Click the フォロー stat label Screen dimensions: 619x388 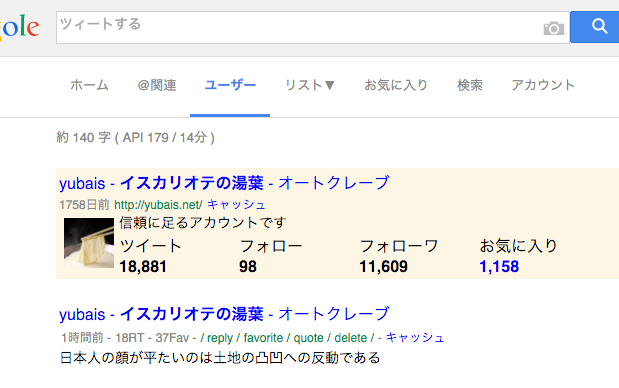271,246
